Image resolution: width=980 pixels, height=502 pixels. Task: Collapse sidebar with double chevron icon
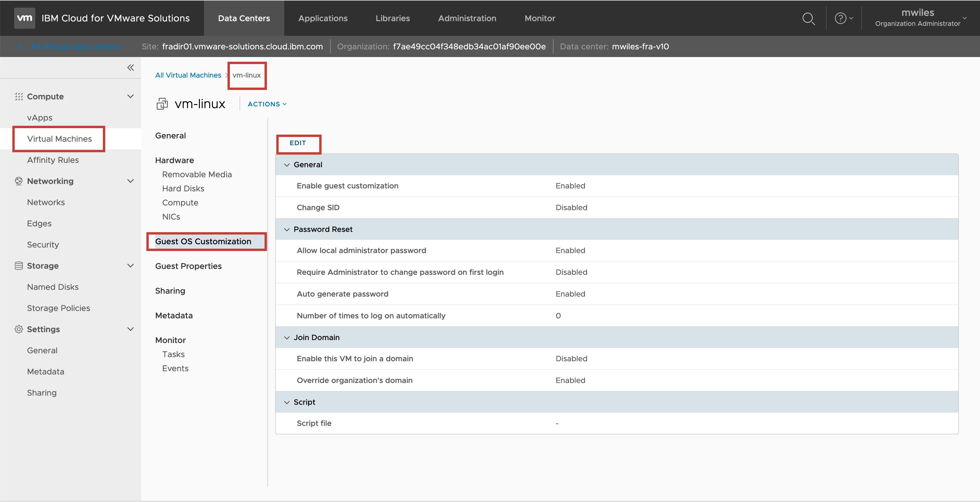pyautogui.click(x=131, y=68)
